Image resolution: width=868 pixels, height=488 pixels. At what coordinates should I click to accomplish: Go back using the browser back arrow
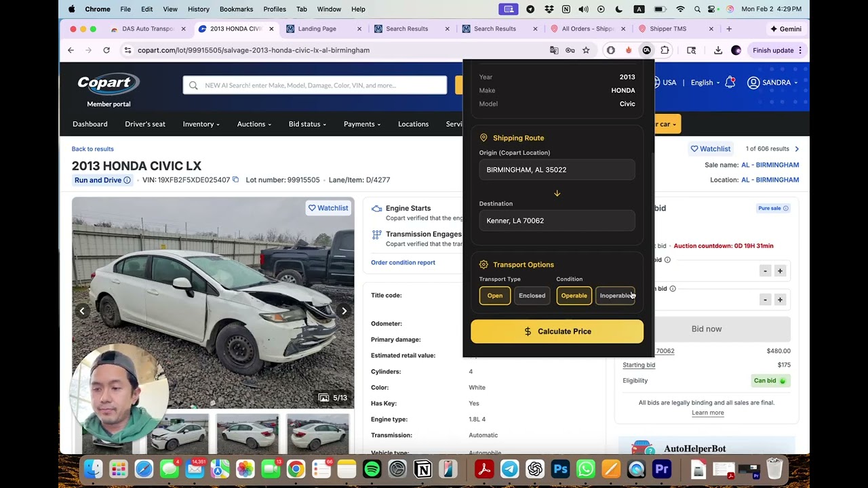pos(71,50)
